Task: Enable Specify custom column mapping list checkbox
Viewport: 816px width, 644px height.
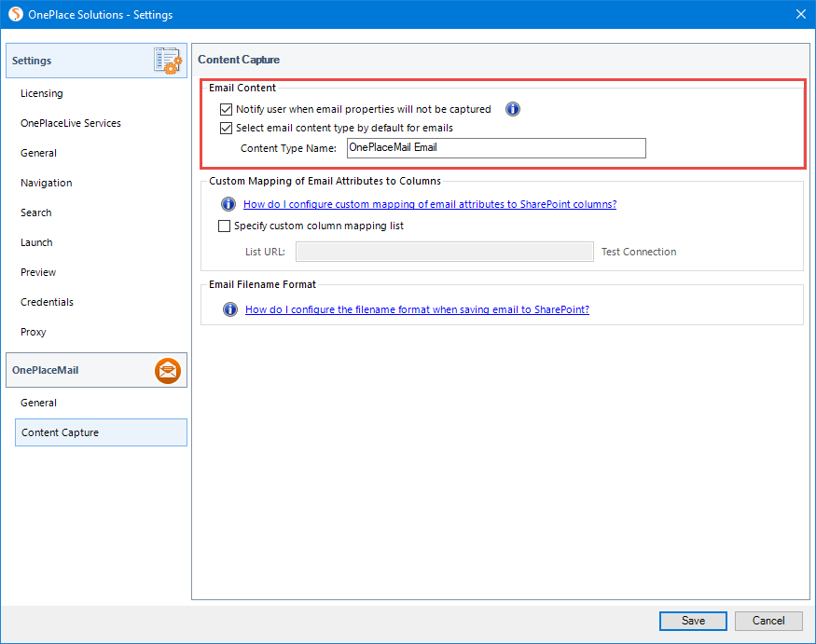Action: 225,226
